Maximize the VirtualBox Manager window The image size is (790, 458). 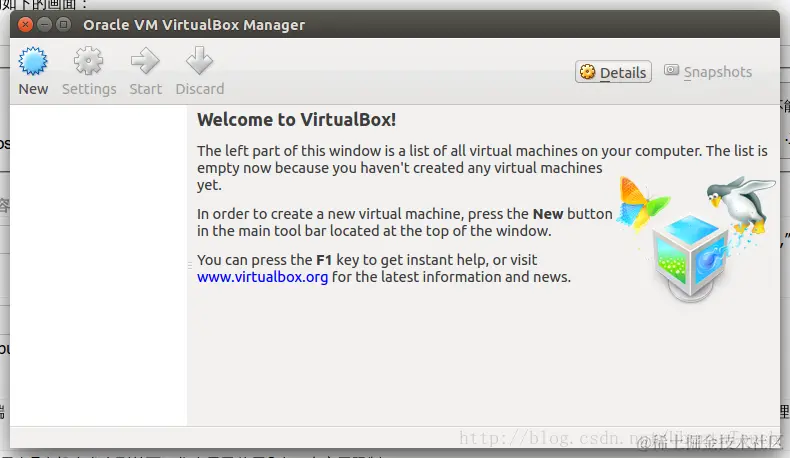pyautogui.click(x=63, y=24)
